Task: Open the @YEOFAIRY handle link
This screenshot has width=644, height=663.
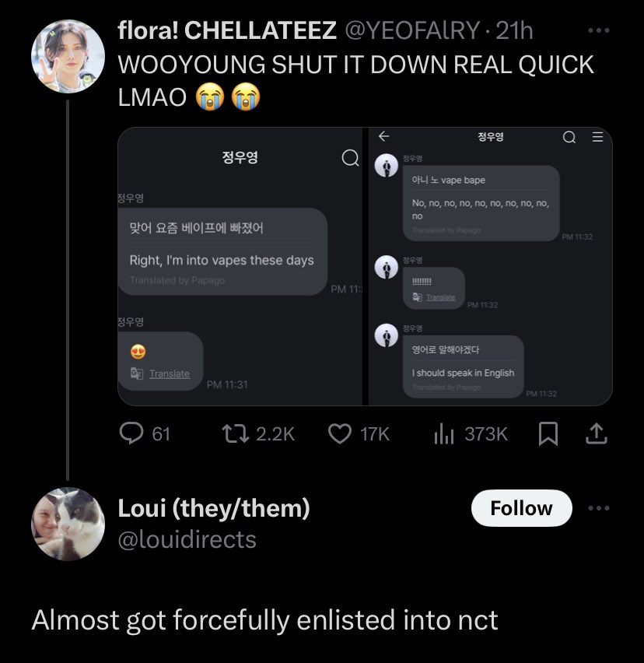Action: click(412, 30)
